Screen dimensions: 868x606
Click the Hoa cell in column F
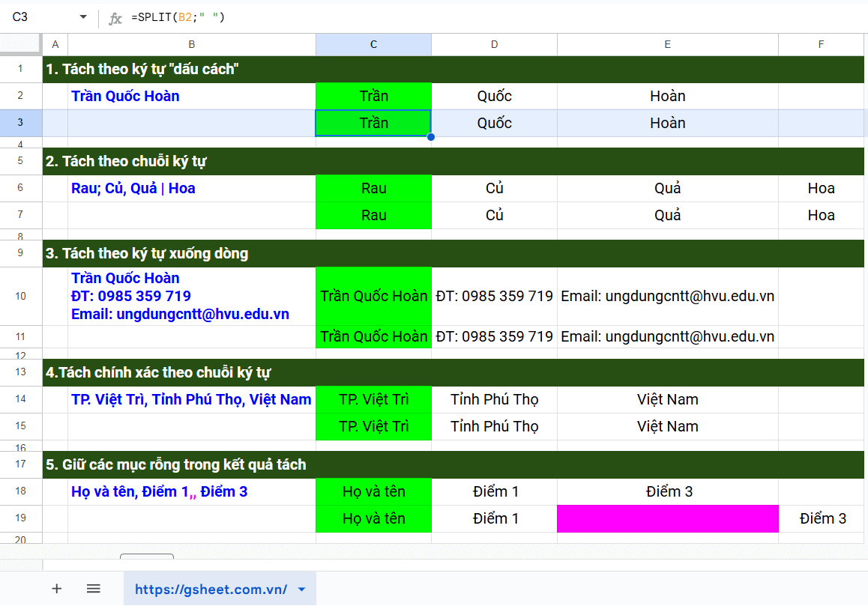[x=822, y=188]
